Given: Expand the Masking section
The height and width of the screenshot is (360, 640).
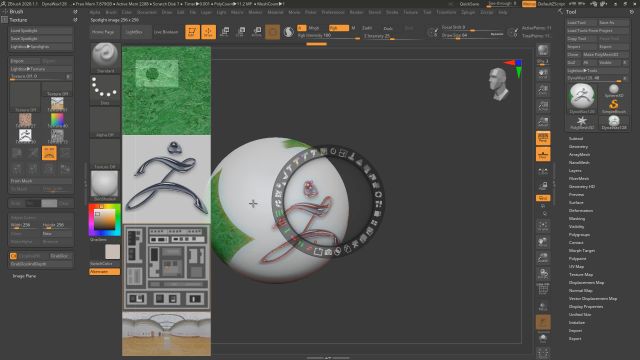Looking at the screenshot, I should (x=577, y=219).
